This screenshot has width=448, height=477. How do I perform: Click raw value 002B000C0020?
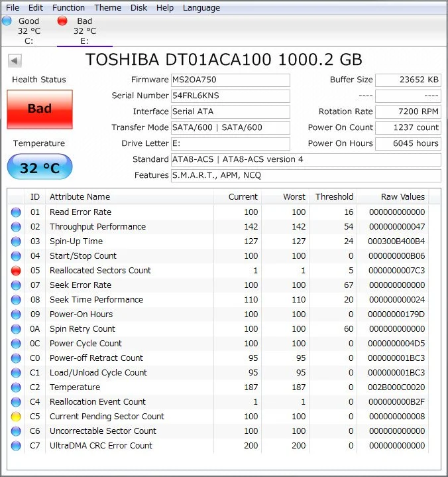(396, 387)
